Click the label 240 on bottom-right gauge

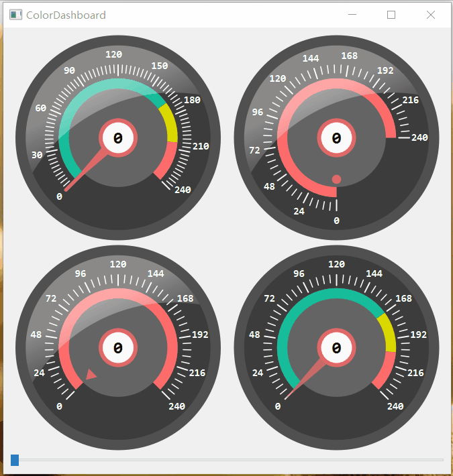point(395,406)
